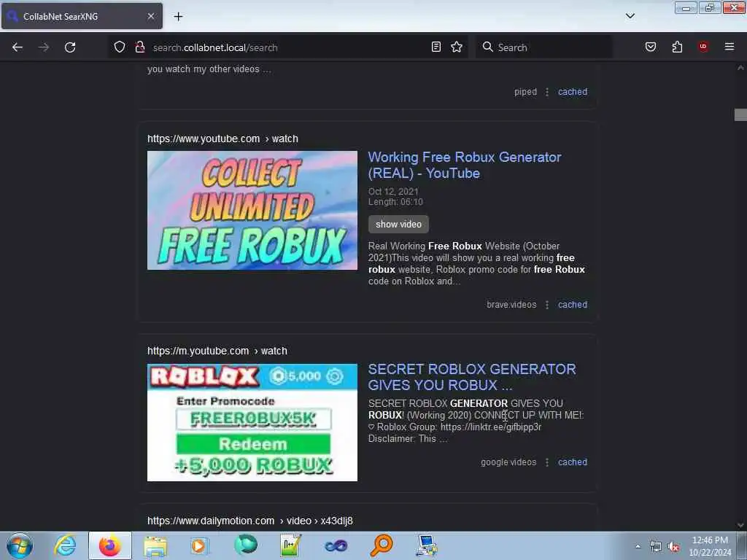Open cached link for brave.videos result
Viewport: 747px width, 560px height.
[x=573, y=304]
